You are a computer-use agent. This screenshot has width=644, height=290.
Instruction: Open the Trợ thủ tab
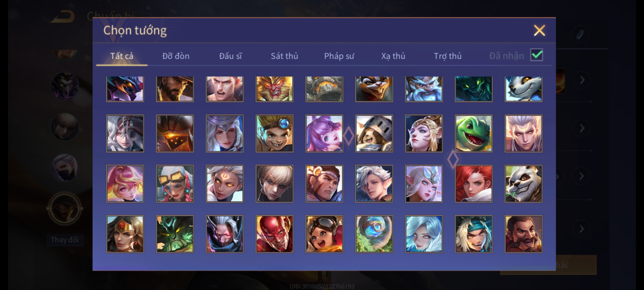[448, 56]
